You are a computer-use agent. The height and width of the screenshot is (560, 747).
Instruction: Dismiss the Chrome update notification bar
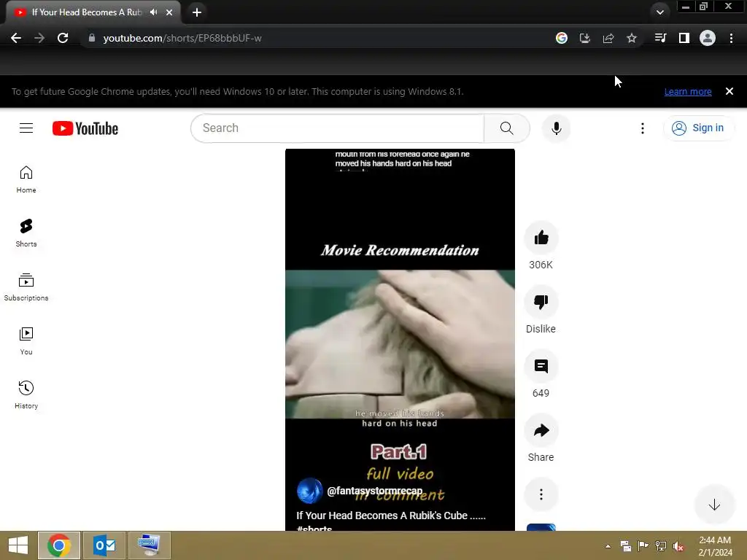click(x=729, y=91)
